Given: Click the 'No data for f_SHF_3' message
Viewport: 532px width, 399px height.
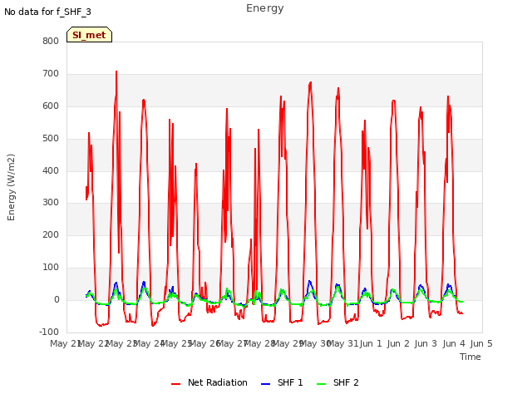Looking at the screenshot, I should coord(47,12).
